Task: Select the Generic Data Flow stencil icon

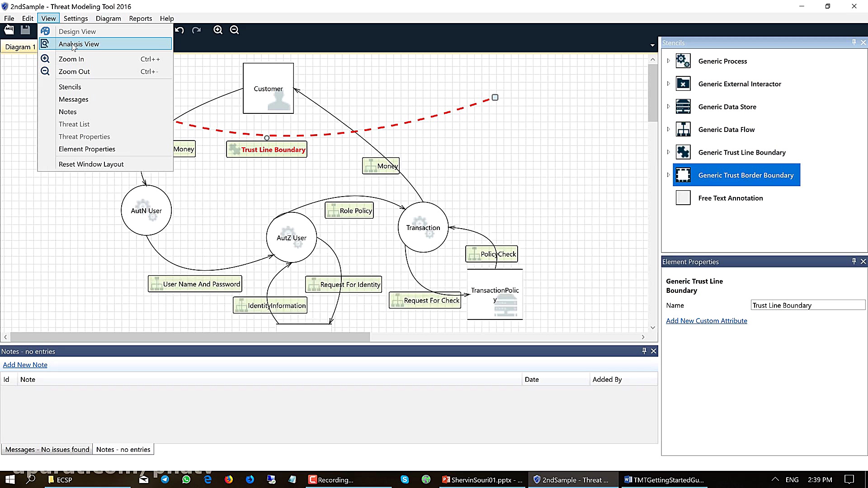Action: (683, 129)
